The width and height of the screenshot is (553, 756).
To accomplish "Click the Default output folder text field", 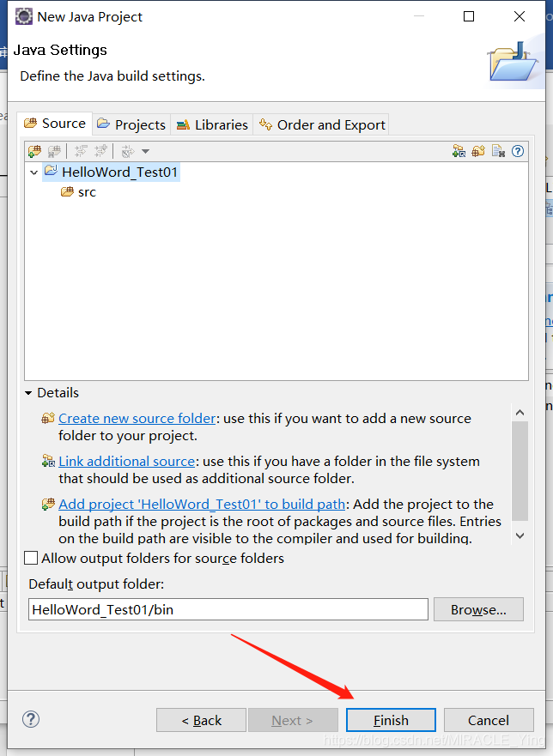I will click(x=228, y=609).
